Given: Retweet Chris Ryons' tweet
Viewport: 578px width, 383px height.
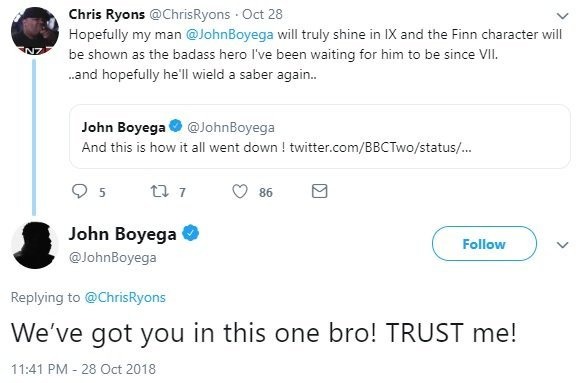Looking at the screenshot, I should (x=159, y=191).
